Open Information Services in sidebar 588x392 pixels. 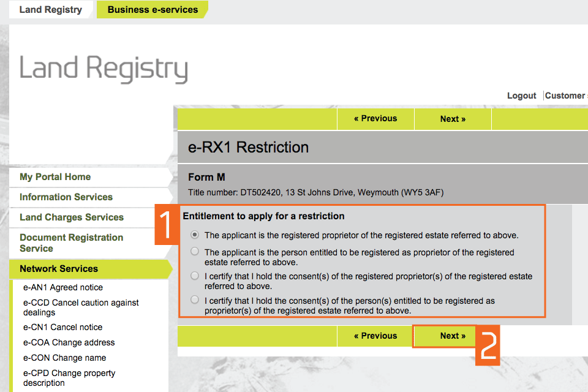66,197
